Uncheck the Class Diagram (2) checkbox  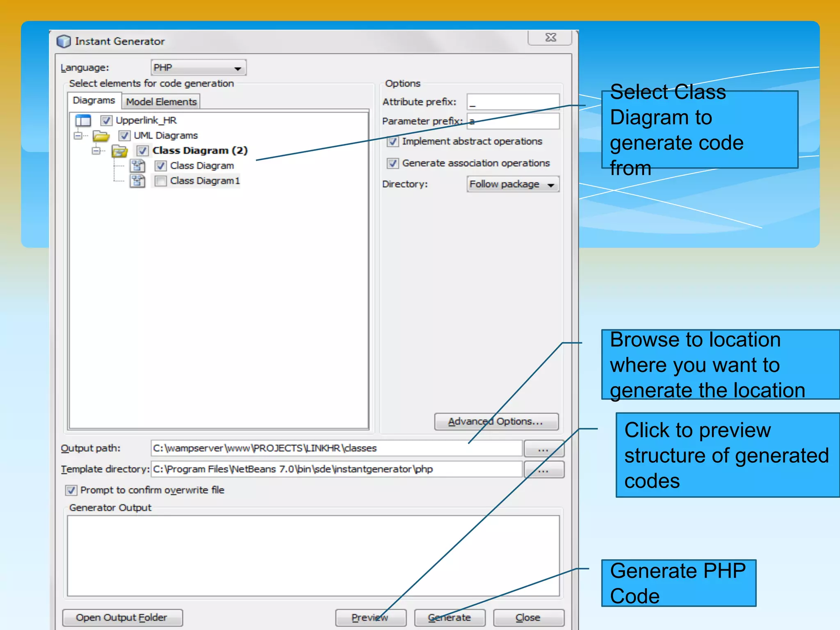142,151
